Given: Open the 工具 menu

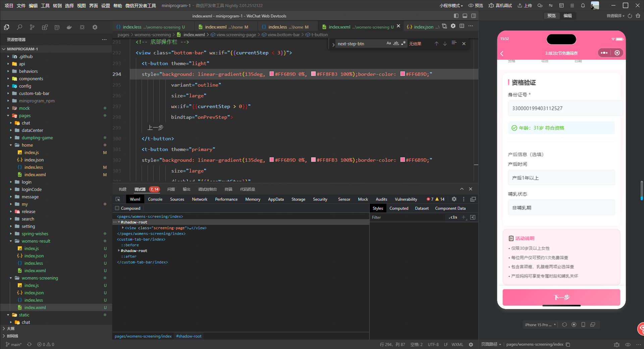Looking at the screenshot, I should (45, 6).
